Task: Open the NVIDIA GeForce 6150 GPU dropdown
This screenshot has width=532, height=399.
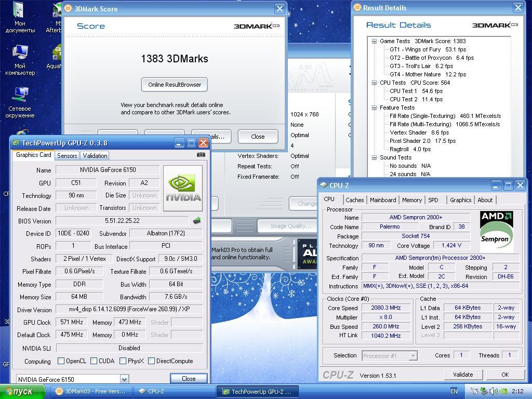Action: pos(124,379)
